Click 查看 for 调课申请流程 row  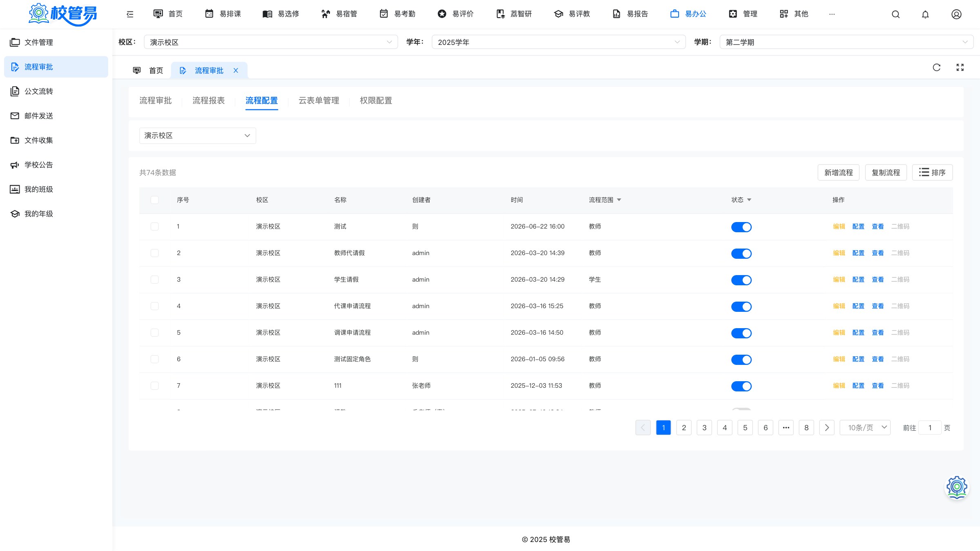point(878,333)
